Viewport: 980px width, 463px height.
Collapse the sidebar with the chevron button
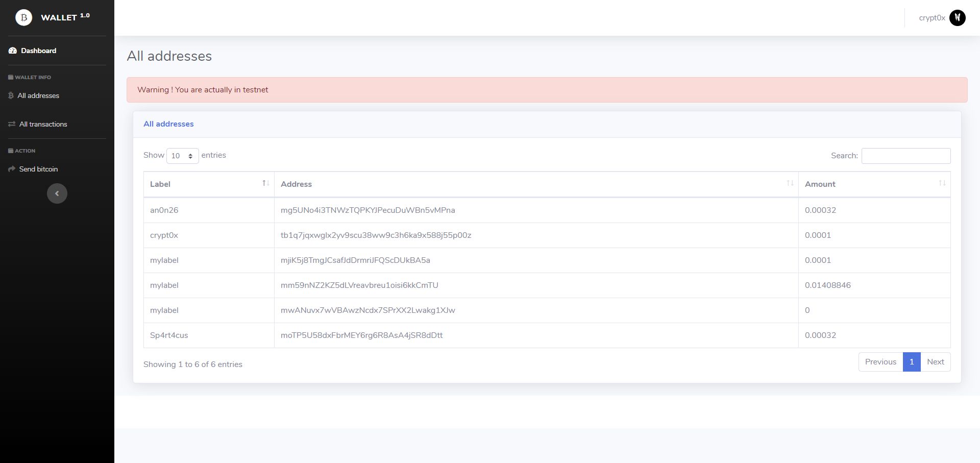57,193
